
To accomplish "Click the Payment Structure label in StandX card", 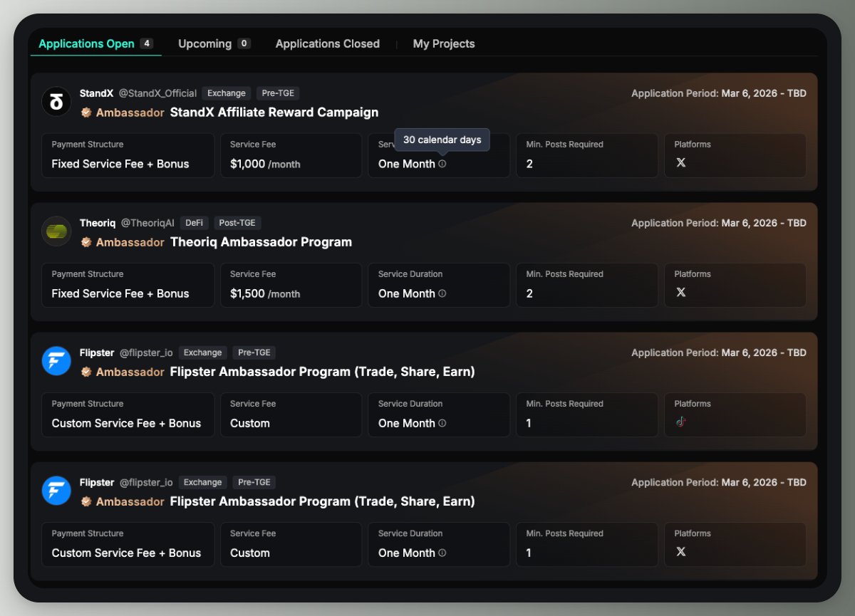I will click(88, 145).
